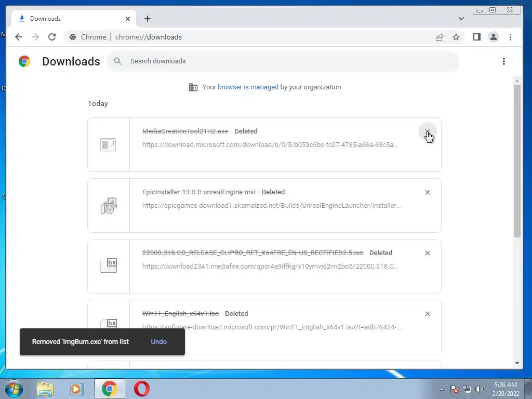Open the Action Center flag icon
Screen dimensions: 532x399
(454, 390)
